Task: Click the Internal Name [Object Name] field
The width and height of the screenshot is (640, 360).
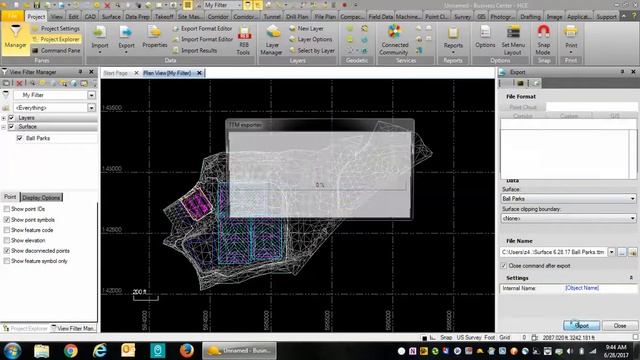Action: pyautogui.click(x=601, y=288)
